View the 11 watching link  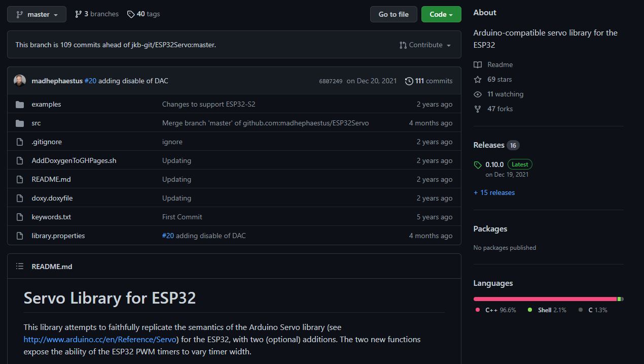coord(506,94)
